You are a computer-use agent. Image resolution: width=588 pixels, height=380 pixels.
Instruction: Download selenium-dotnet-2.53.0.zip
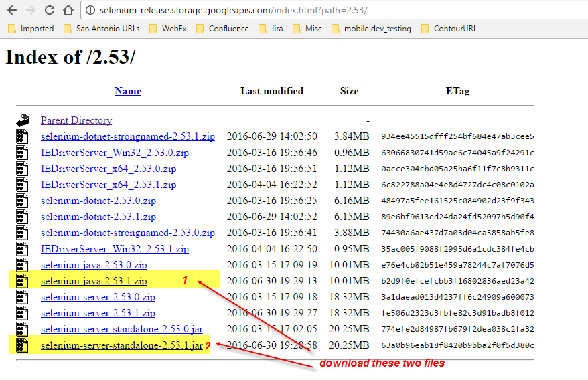[98, 201]
